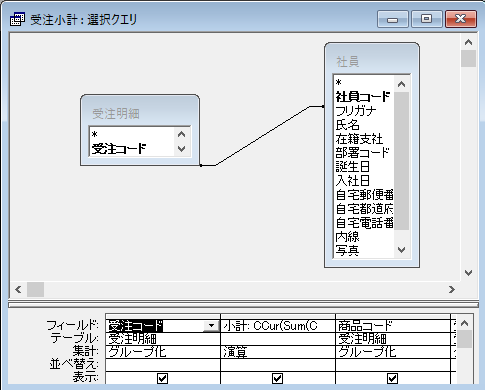The width and height of the screenshot is (485, 390).
Task: Click down arrow in 社員 field list
Action: [402, 250]
